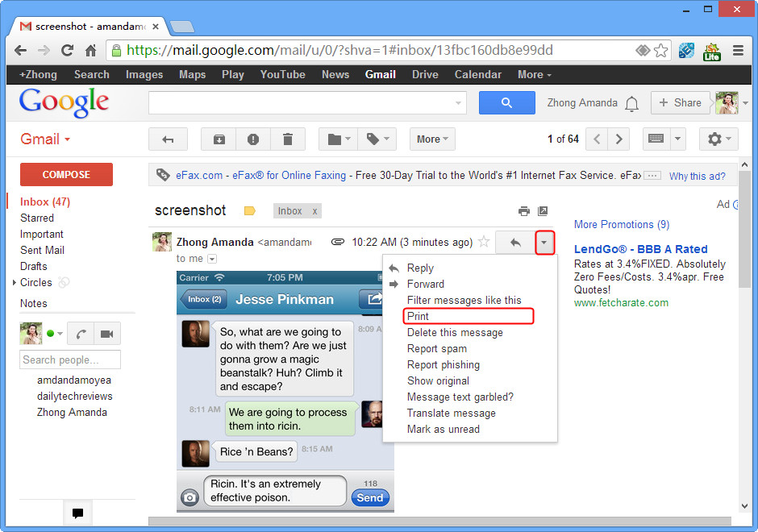
Task: Start a phone call from chat panel
Action: (81, 334)
